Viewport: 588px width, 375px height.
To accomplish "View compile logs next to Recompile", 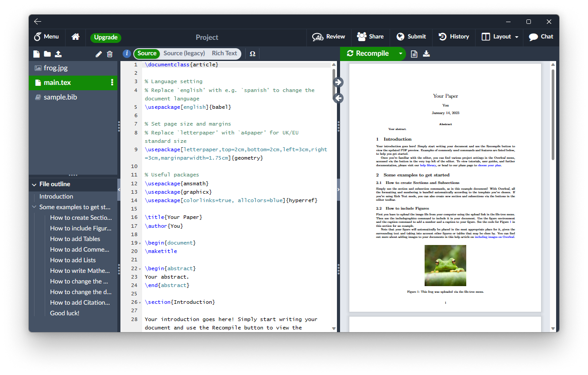I will pos(414,54).
